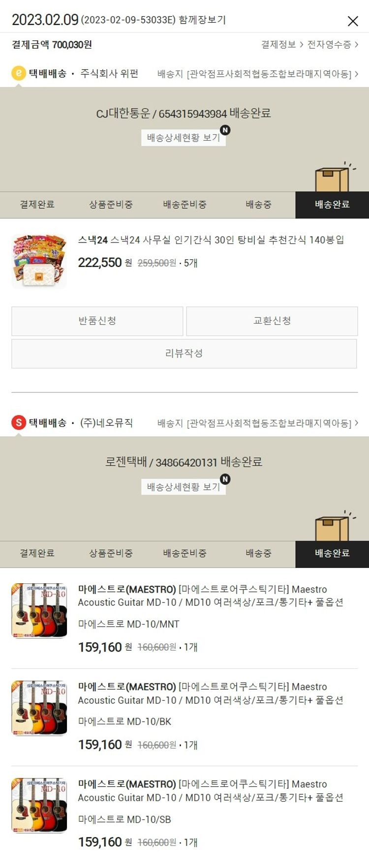This screenshot has width=369, height=868.
Task: Click the N badge on CJ tracking button
Action: click(x=225, y=130)
